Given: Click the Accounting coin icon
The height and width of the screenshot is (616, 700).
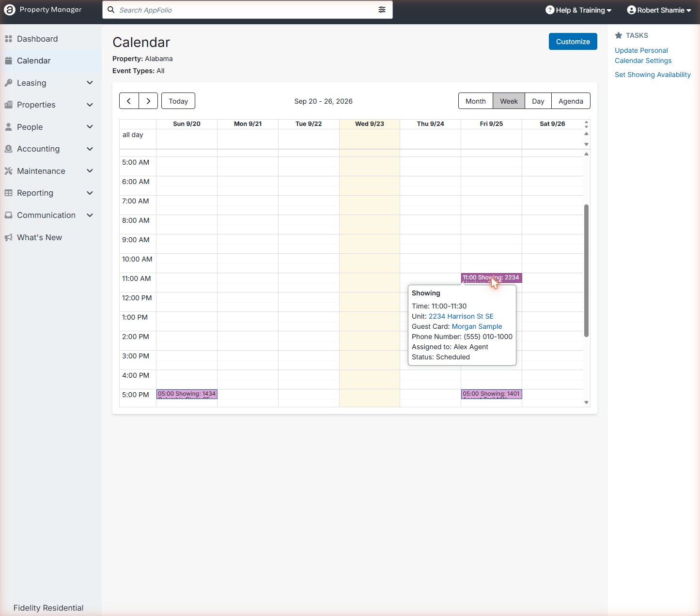Looking at the screenshot, I should tap(8, 149).
